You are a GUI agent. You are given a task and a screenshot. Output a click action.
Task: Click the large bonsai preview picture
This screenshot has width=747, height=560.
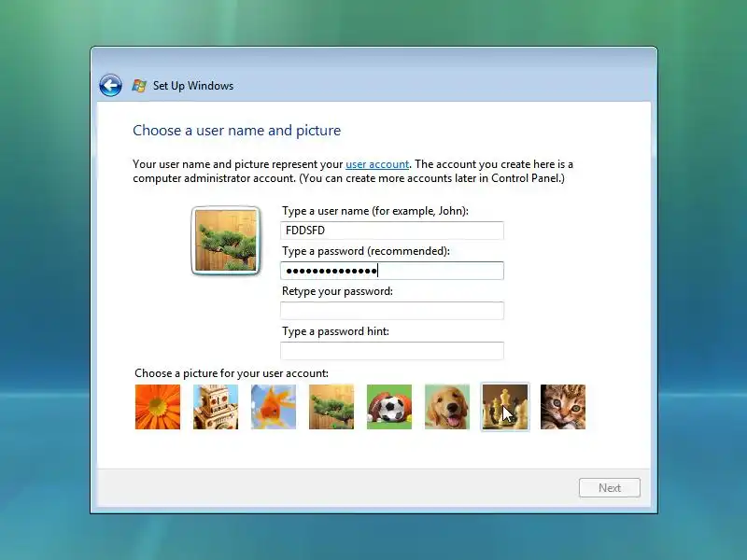[226, 241]
